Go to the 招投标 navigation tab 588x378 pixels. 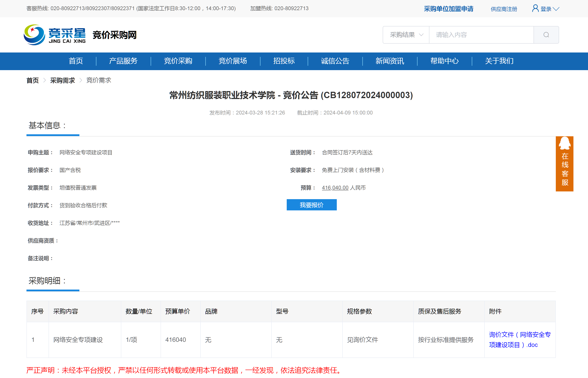coord(284,61)
